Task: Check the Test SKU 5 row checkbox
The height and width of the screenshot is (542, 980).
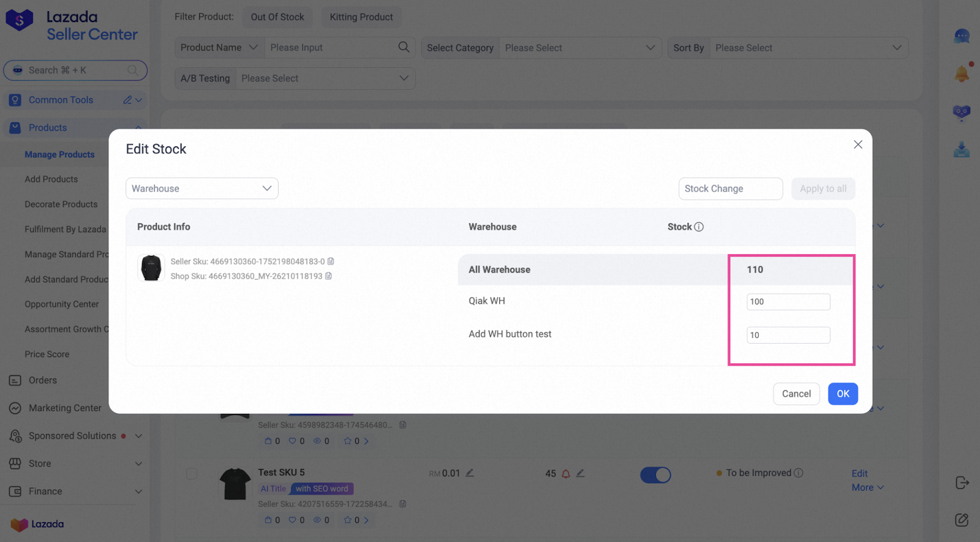Action: click(192, 473)
